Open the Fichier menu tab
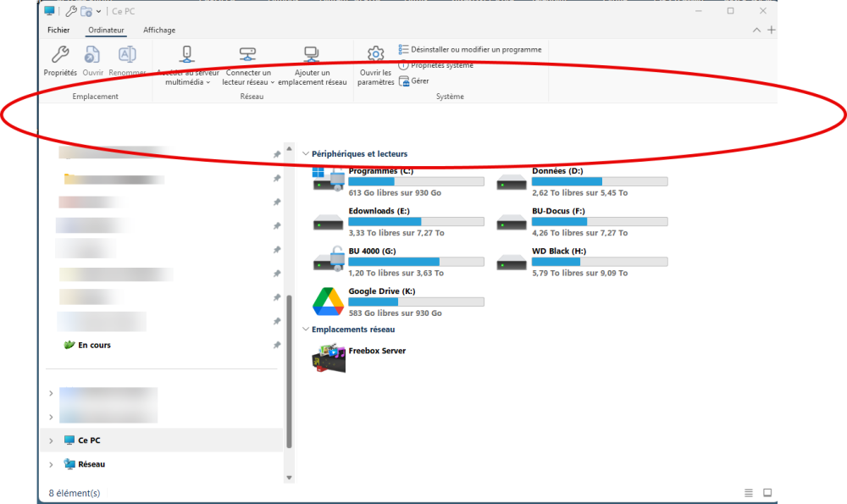 (x=58, y=30)
